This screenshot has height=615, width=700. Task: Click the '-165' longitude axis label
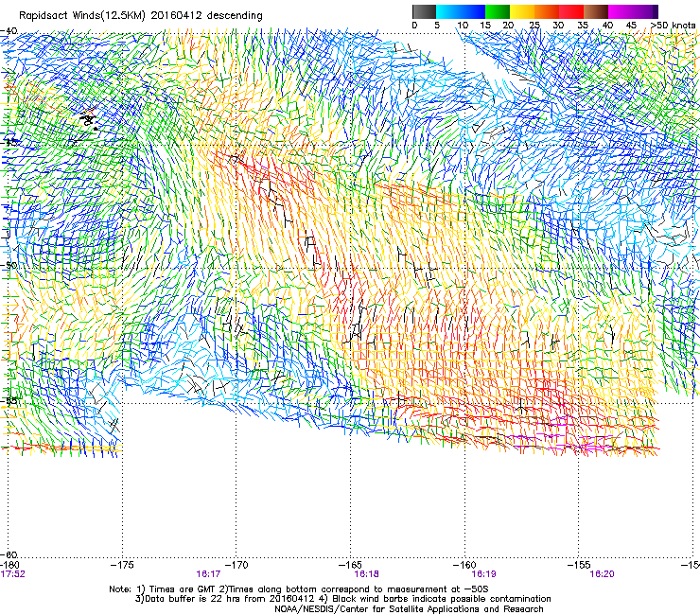350,565
